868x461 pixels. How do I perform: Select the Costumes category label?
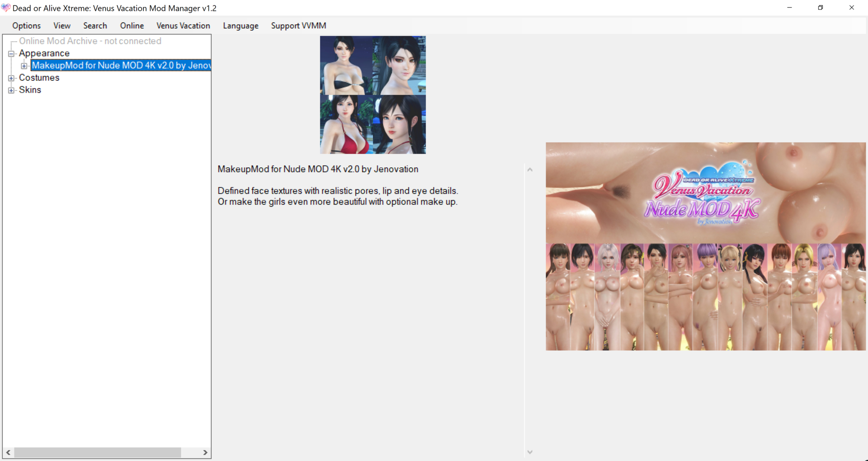click(x=39, y=78)
